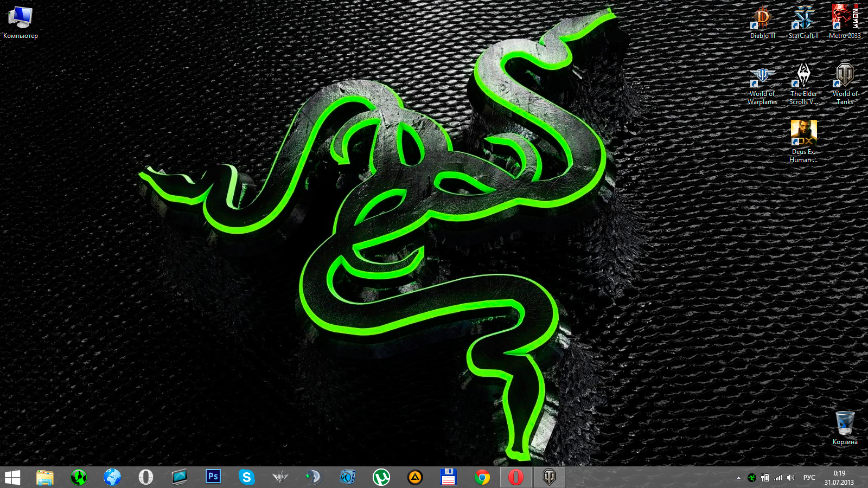Switch the РУС input language indicator
This screenshot has height=488, width=868.
click(809, 478)
